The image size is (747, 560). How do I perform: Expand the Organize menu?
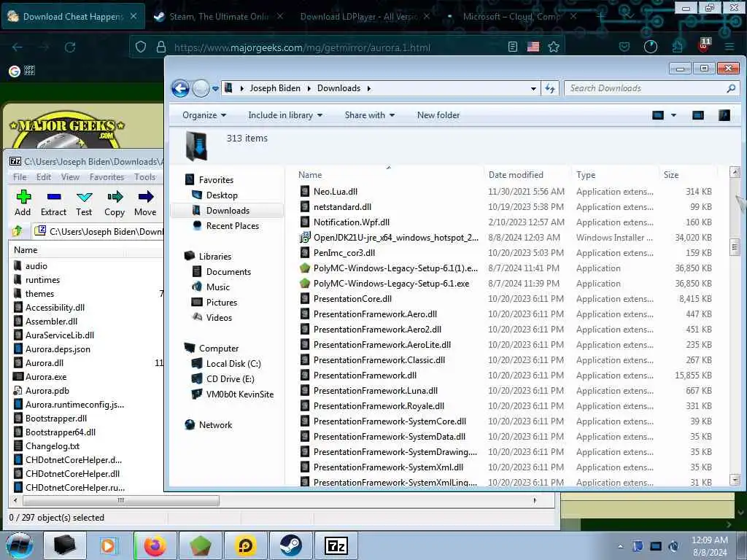[x=204, y=115]
